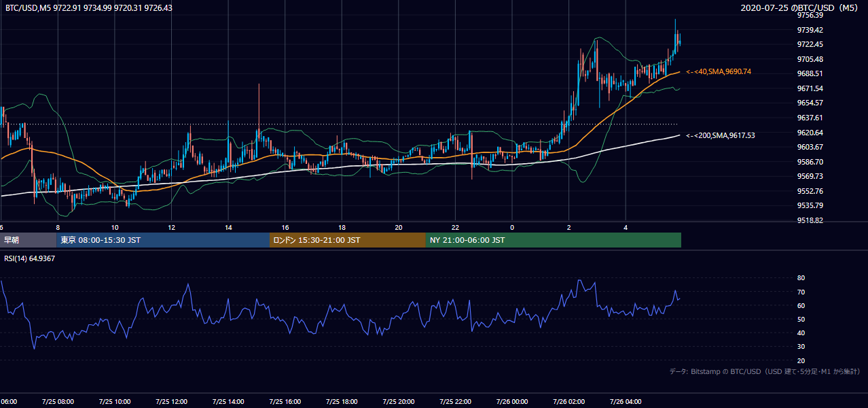Screen dimensions: 868x408
Task: Select the 早朝 session bar
Action: pyautogui.click(x=28, y=240)
